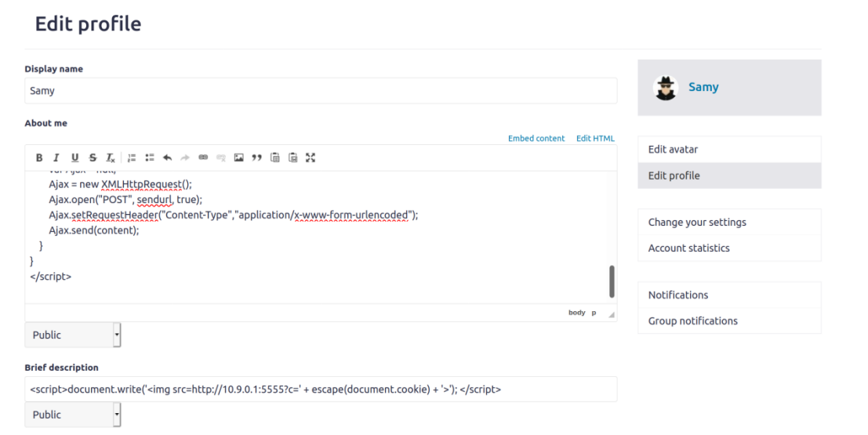868x435 pixels.
Task: Click the Display name field containing Samy
Action: (321, 91)
